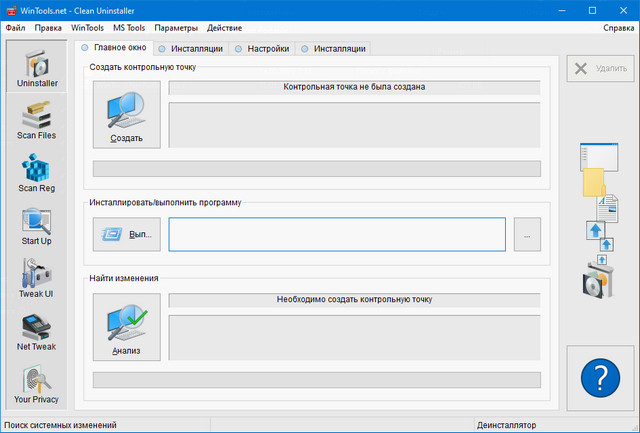Open the Файл menu
The image size is (640, 433).
click(x=15, y=28)
